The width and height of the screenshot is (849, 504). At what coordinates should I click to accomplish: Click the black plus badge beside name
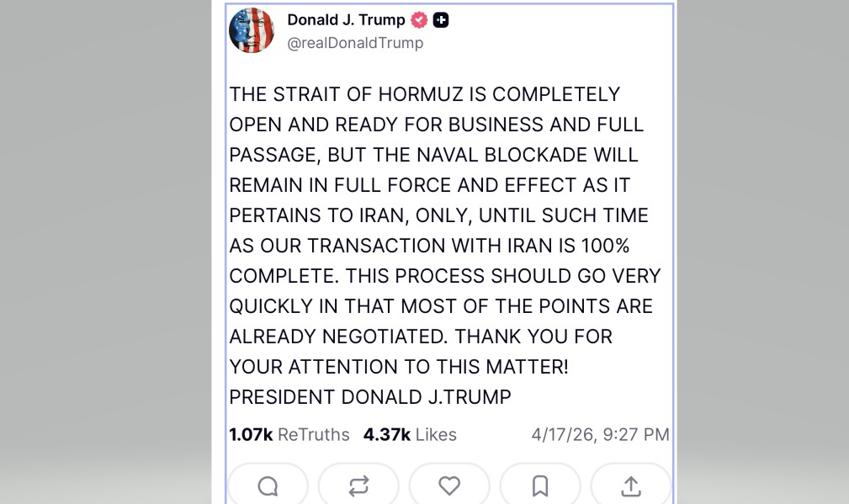[x=441, y=20]
